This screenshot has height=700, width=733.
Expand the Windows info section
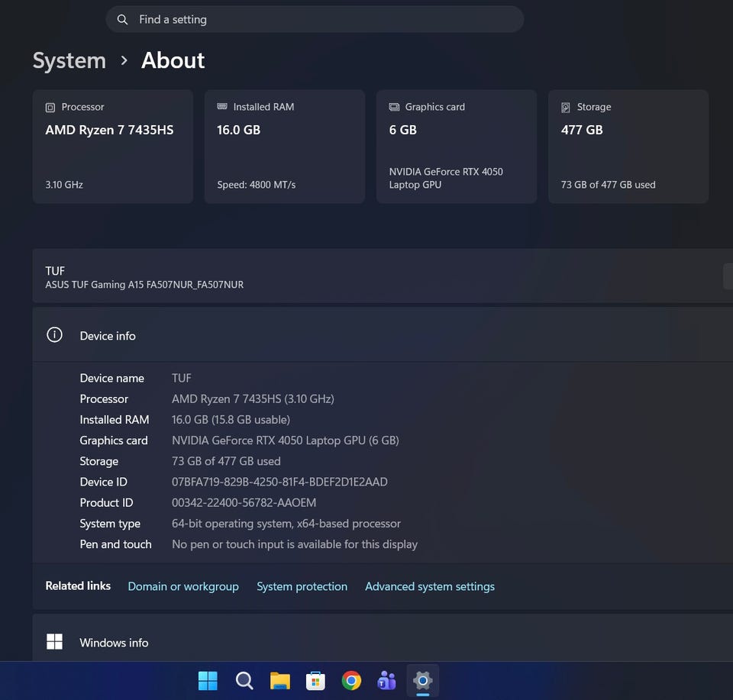pos(383,638)
